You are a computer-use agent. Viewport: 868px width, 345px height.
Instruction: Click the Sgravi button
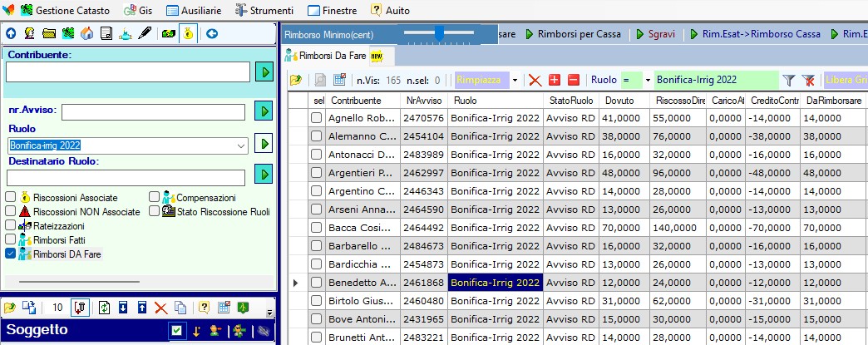(658, 34)
